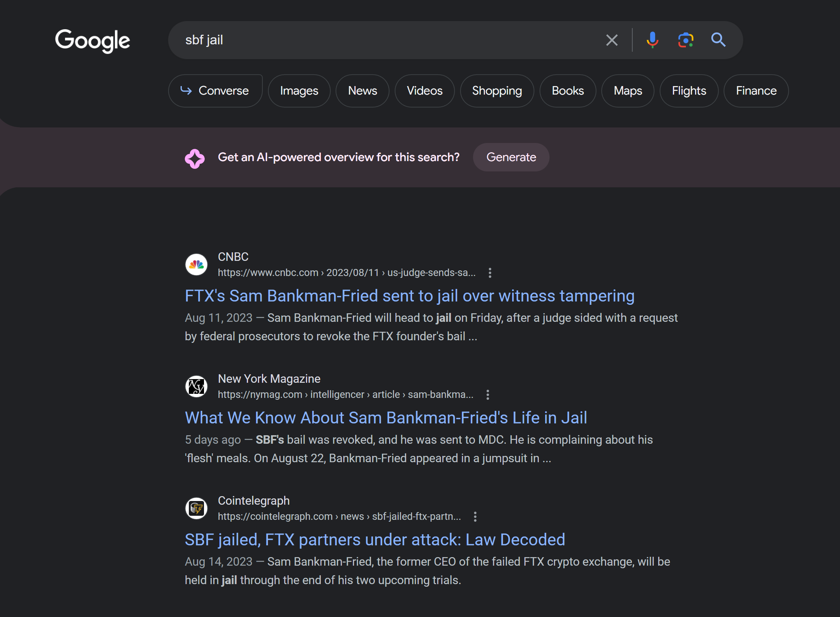Select the Converse chip
Screen dimensions: 840x617
[x=215, y=91]
